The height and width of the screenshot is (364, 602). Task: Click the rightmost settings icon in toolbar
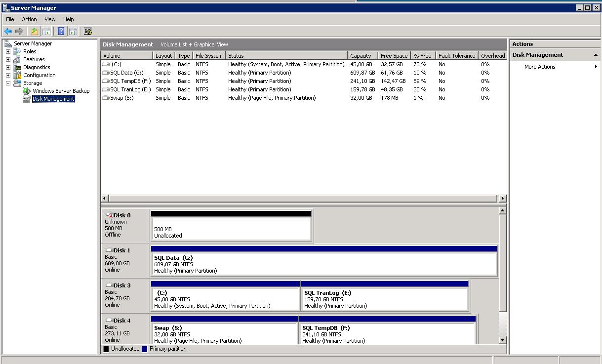[x=88, y=31]
